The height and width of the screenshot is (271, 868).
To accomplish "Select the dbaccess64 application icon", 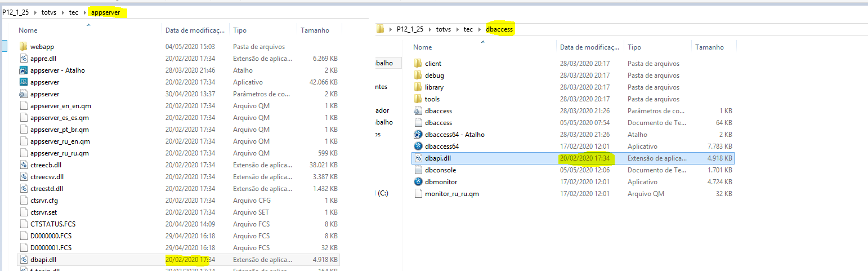I will pyautogui.click(x=418, y=146).
